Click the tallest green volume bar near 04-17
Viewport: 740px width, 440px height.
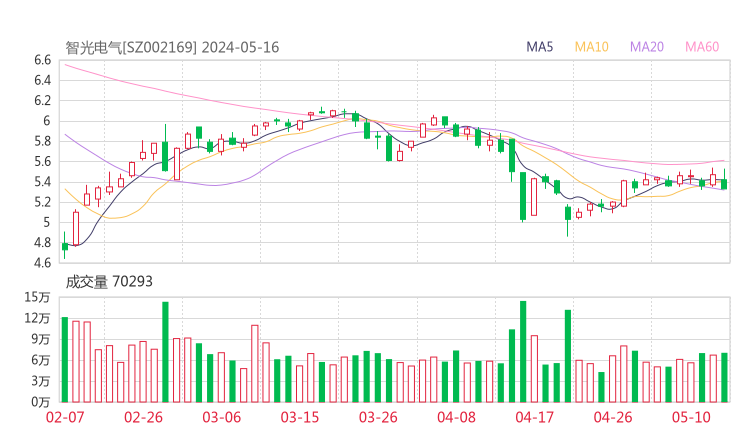pyautogui.click(x=523, y=352)
